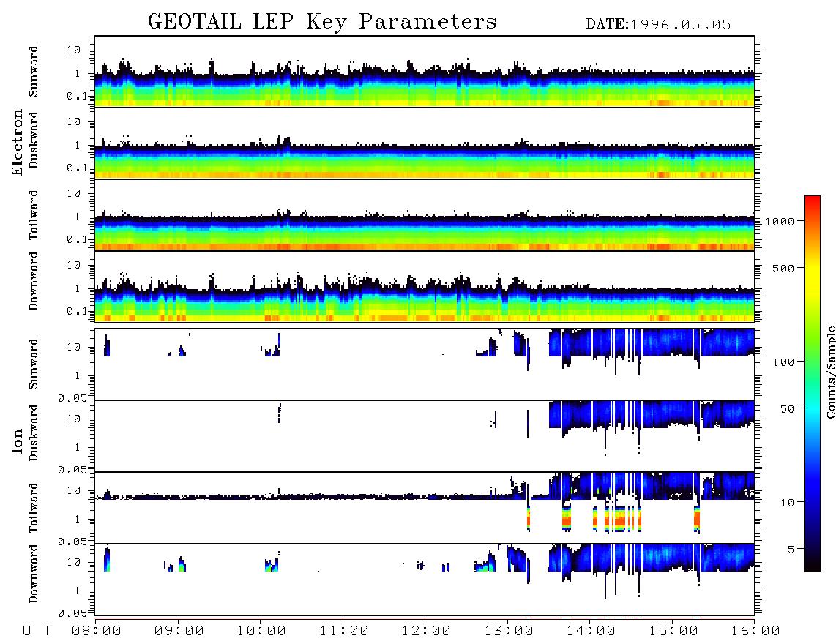Viewport: 836px width, 644px height.
Task: Click the Electron Dawnward spectrogram panel
Action: [x=425, y=286]
